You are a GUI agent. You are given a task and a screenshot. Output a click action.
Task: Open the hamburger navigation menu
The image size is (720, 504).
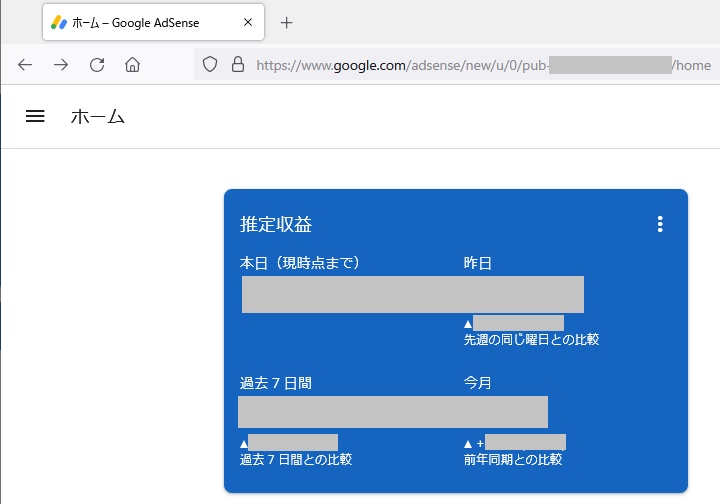point(35,116)
